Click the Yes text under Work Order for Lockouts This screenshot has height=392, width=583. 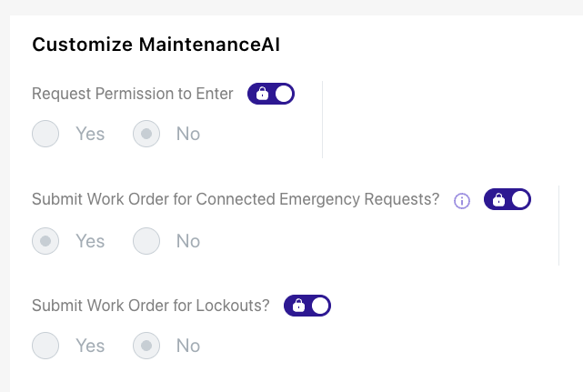click(x=90, y=346)
